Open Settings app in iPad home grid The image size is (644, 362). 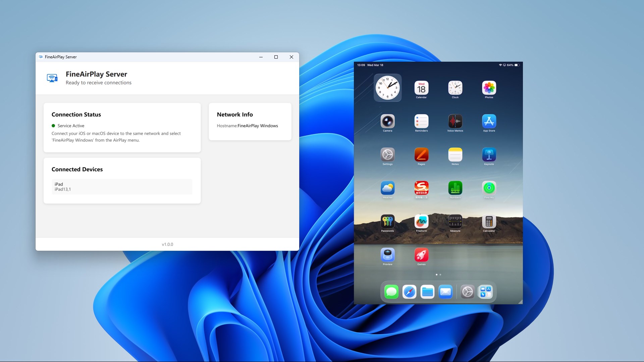point(387,155)
